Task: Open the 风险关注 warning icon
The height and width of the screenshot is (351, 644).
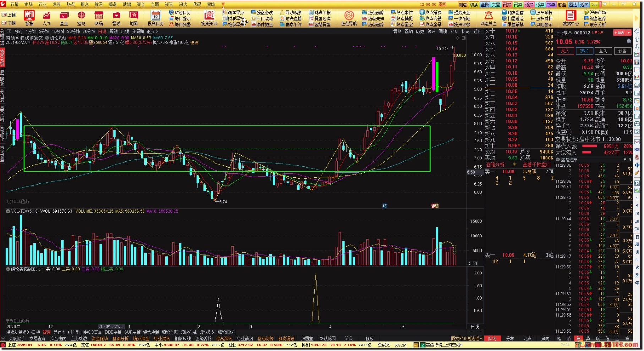Action: coord(489,18)
